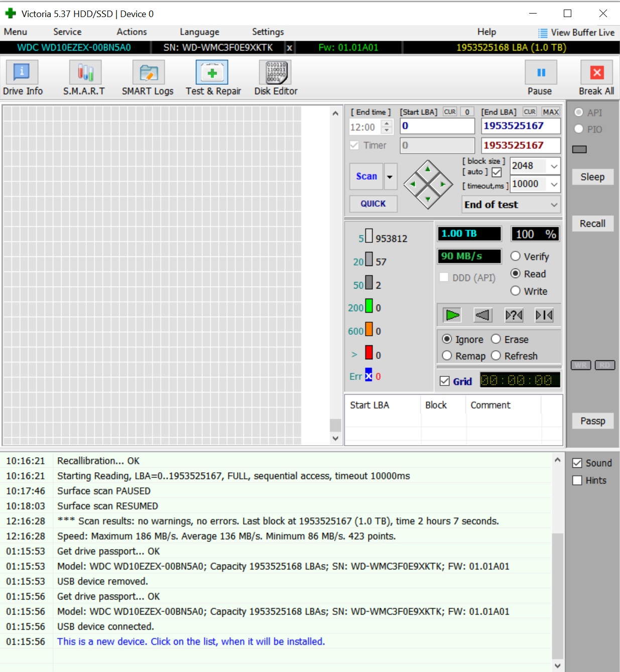Click the x next to serial number
Image resolution: width=620 pixels, height=672 pixels.
click(289, 48)
